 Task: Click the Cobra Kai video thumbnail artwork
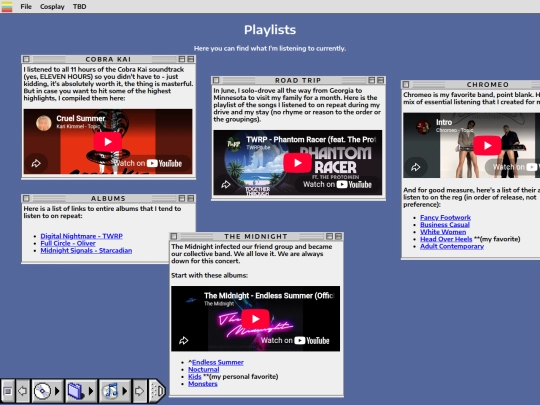click(108, 142)
